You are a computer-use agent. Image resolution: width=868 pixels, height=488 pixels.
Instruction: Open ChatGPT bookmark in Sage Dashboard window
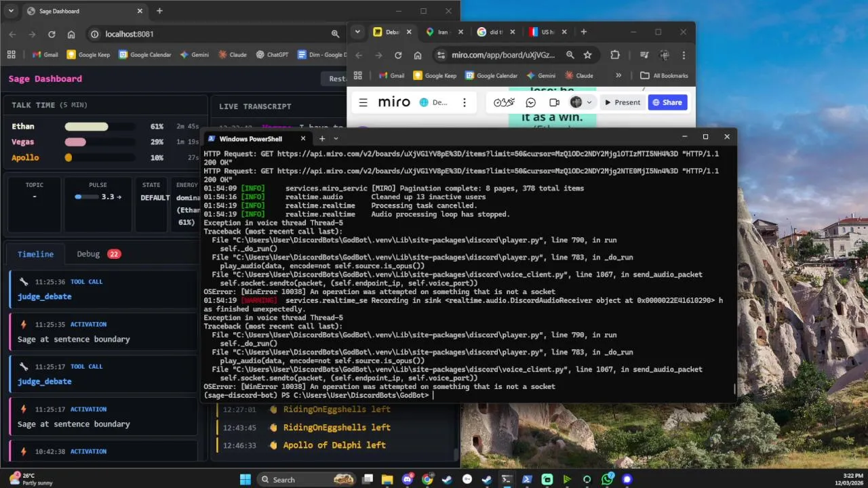[272, 55]
